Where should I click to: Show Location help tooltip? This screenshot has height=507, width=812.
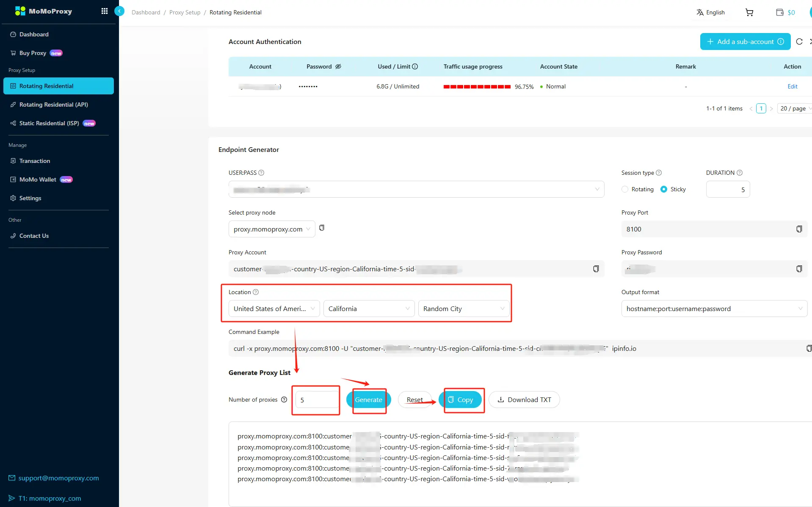click(256, 292)
